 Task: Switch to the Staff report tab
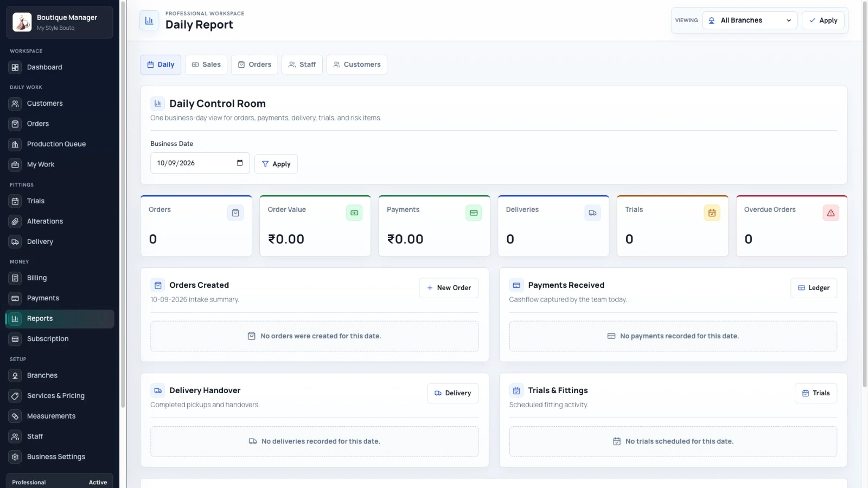[x=302, y=65]
